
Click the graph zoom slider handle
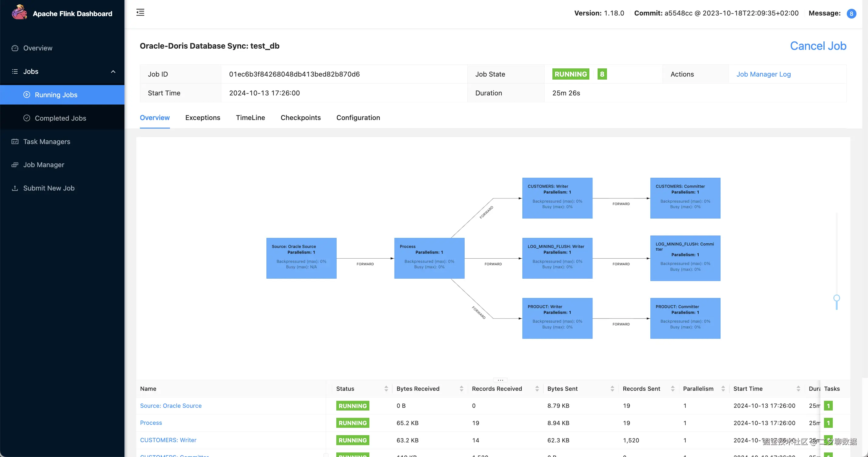point(836,298)
